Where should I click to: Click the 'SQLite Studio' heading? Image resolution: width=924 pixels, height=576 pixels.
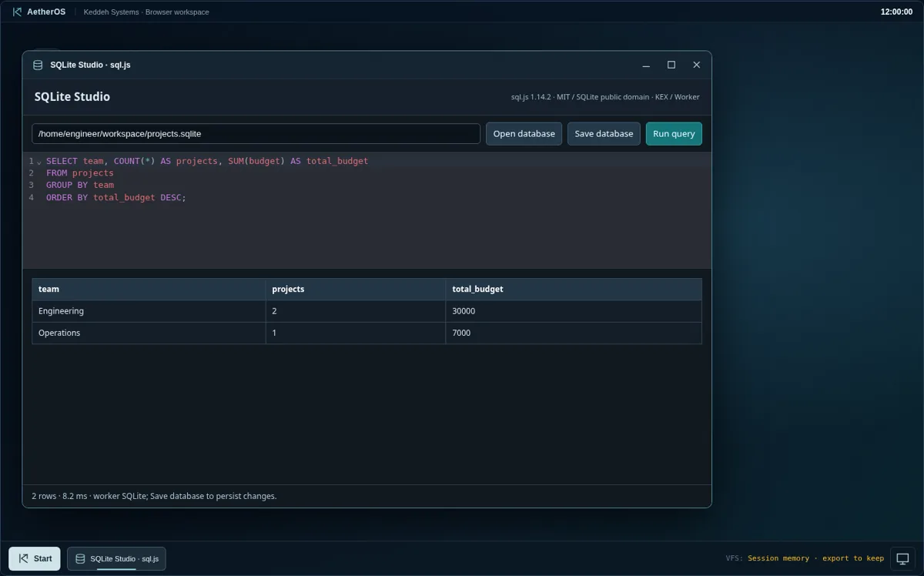tap(72, 96)
